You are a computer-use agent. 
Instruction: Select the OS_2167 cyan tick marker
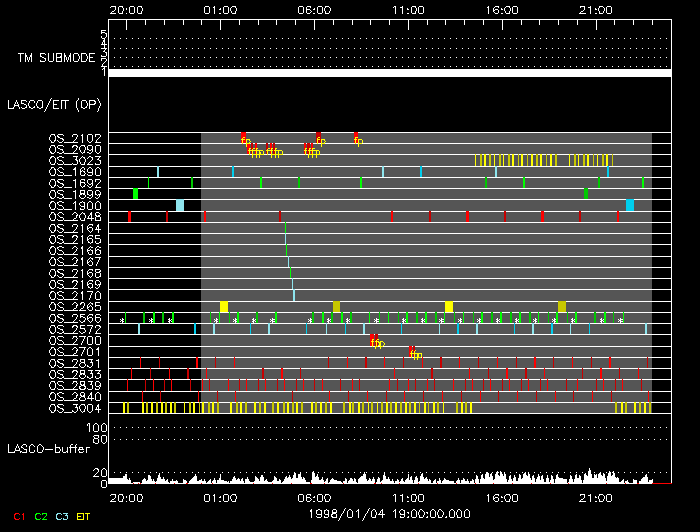(x=288, y=262)
